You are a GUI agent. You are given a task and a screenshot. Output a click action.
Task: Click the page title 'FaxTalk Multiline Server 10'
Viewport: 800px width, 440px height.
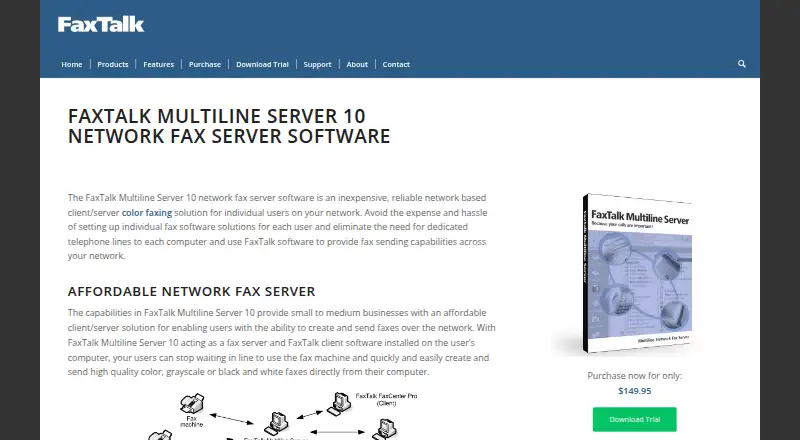pyautogui.click(x=216, y=116)
